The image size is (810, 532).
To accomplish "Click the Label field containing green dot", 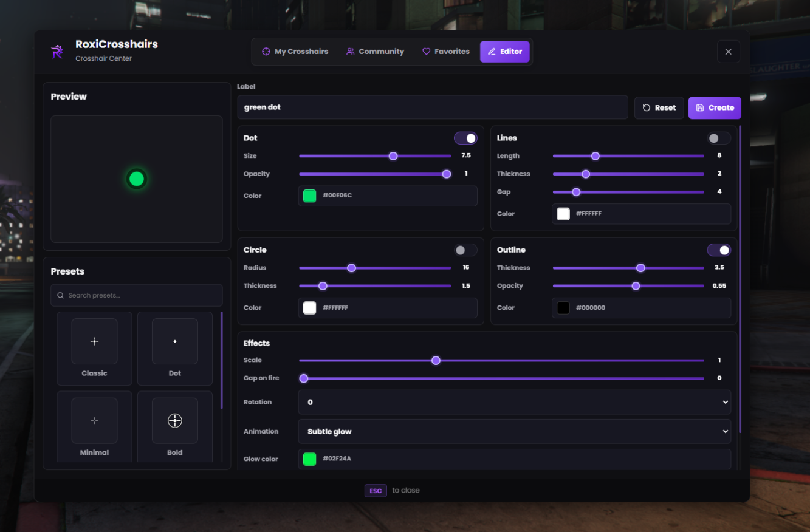I will [433, 107].
